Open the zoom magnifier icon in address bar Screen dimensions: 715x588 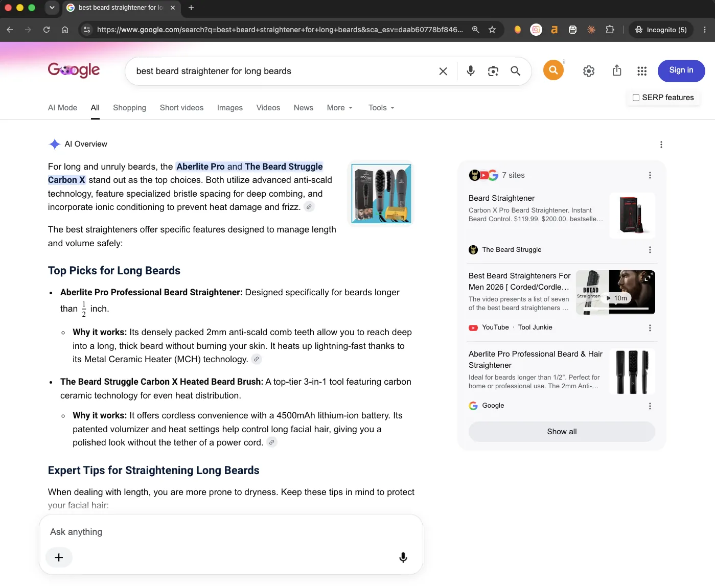[x=476, y=30]
